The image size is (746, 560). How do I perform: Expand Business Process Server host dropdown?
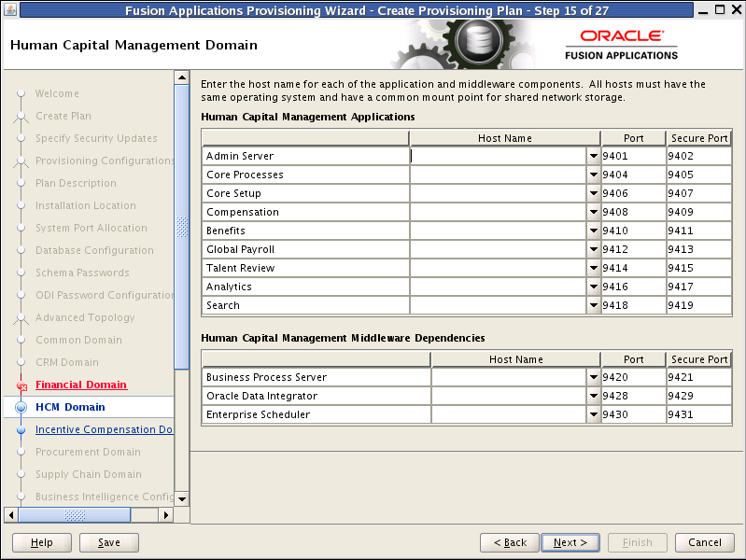click(593, 377)
